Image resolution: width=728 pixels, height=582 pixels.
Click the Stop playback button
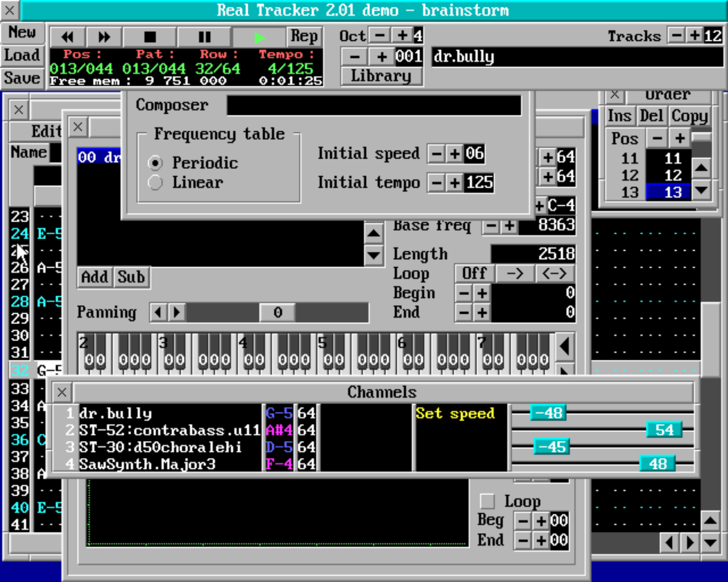(x=150, y=37)
